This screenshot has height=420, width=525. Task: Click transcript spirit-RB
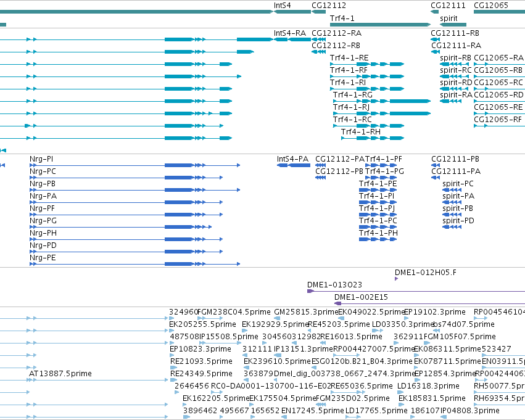coord(455,58)
